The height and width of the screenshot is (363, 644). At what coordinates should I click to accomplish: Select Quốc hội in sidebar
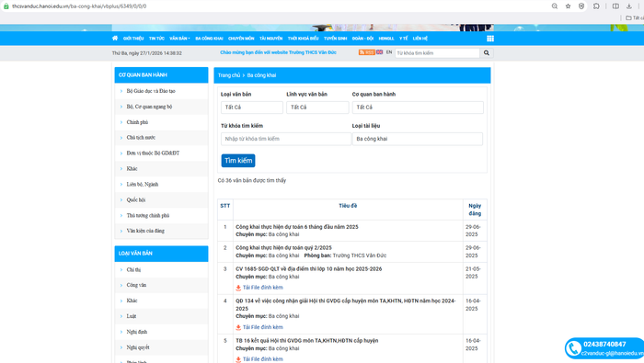tap(136, 199)
